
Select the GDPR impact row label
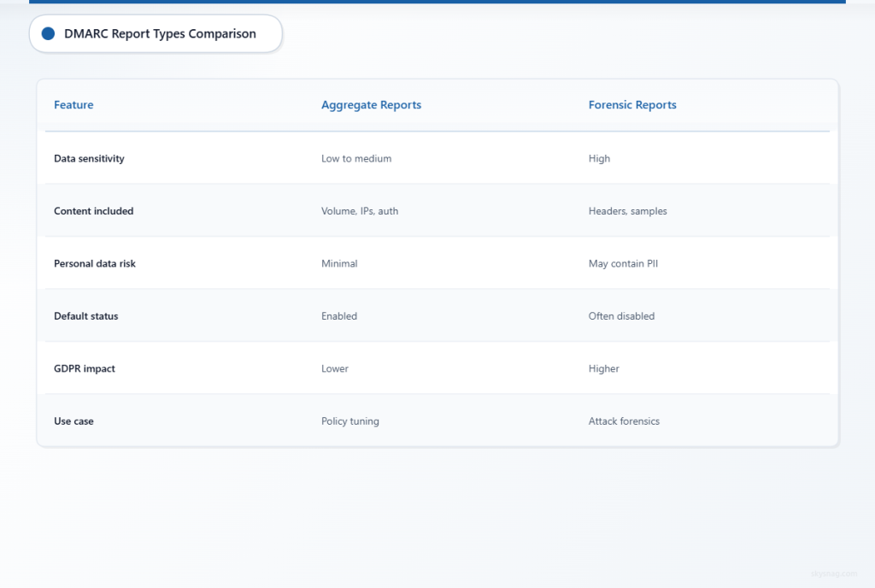(x=85, y=368)
